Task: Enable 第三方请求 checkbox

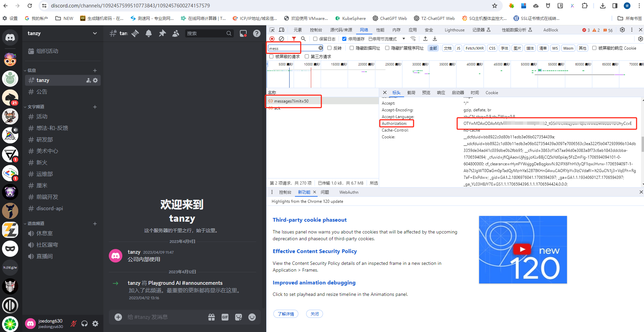Action: (x=307, y=56)
